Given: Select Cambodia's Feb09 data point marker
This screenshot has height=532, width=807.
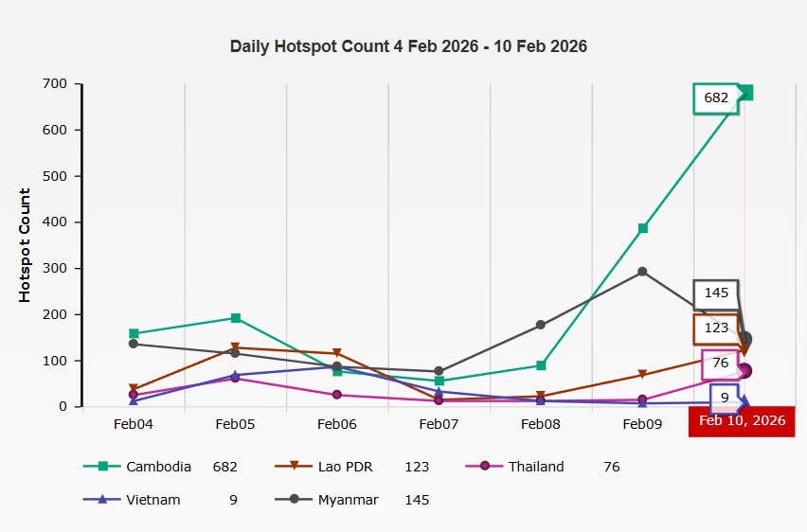Looking at the screenshot, I should [642, 228].
